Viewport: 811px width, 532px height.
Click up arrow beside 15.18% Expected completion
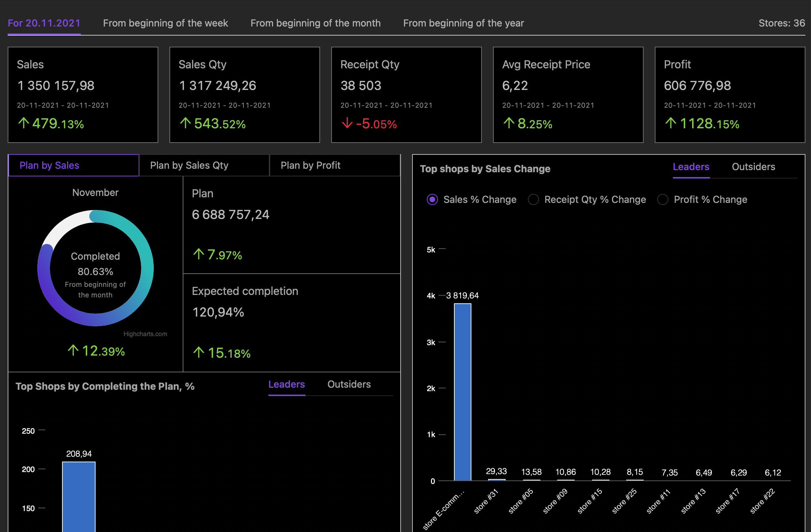pos(198,352)
